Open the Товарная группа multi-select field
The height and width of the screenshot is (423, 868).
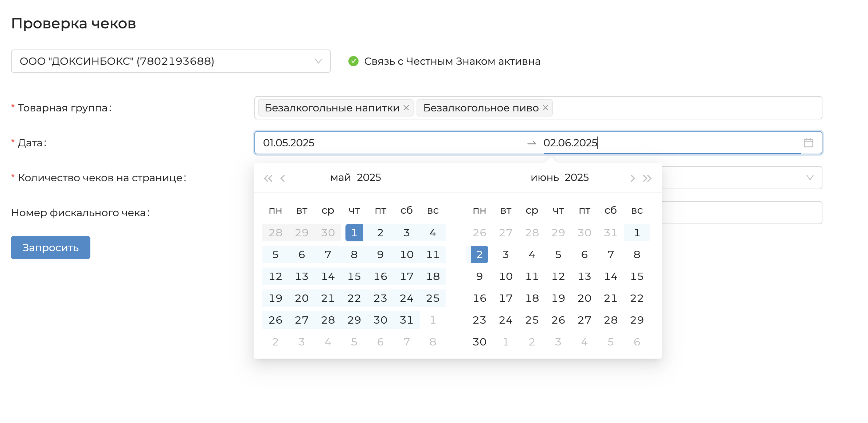pos(685,108)
